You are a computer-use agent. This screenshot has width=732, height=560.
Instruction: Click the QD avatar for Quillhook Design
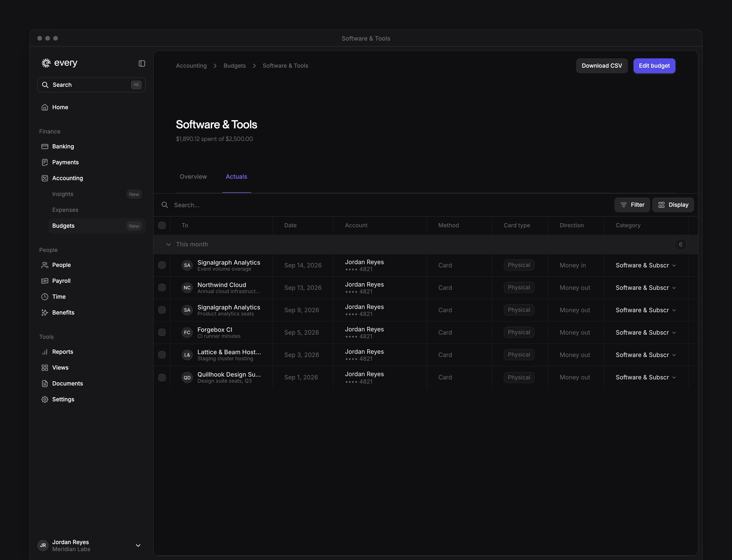tap(187, 378)
